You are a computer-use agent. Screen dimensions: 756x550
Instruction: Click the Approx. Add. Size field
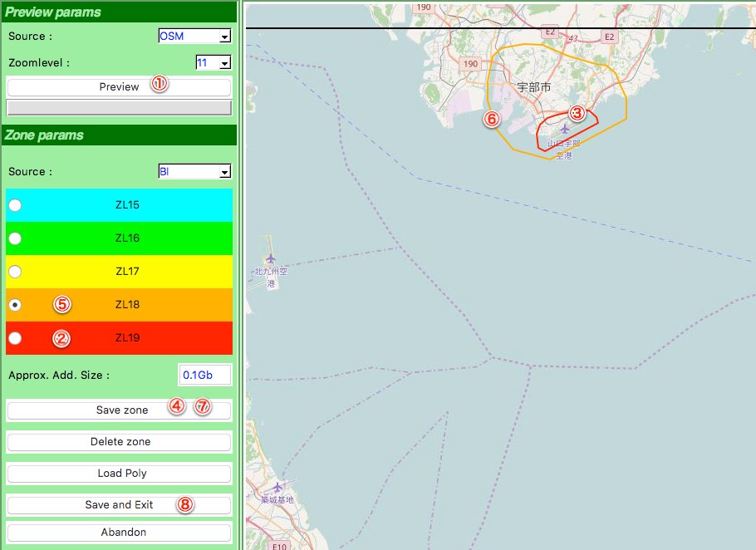[x=204, y=375]
